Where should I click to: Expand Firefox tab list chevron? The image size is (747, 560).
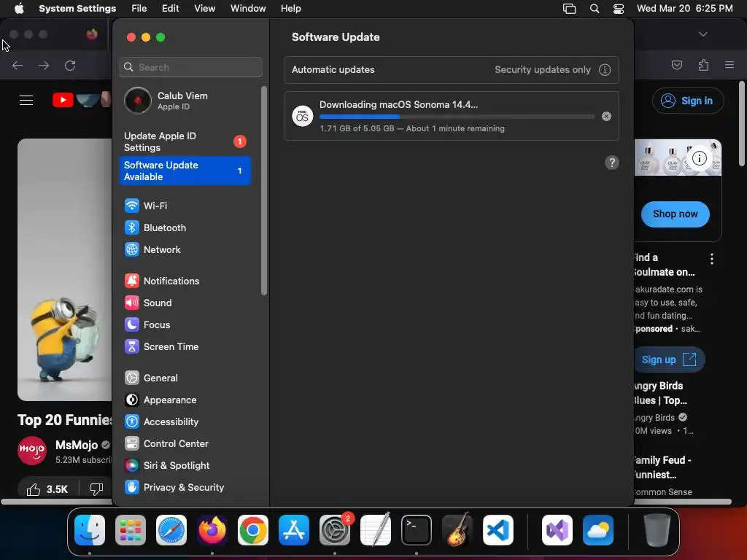pyautogui.click(x=703, y=34)
